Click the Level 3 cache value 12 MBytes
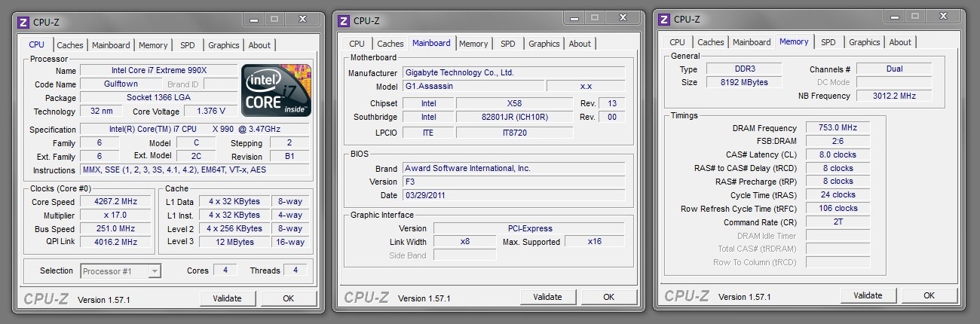 coord(235,243)
